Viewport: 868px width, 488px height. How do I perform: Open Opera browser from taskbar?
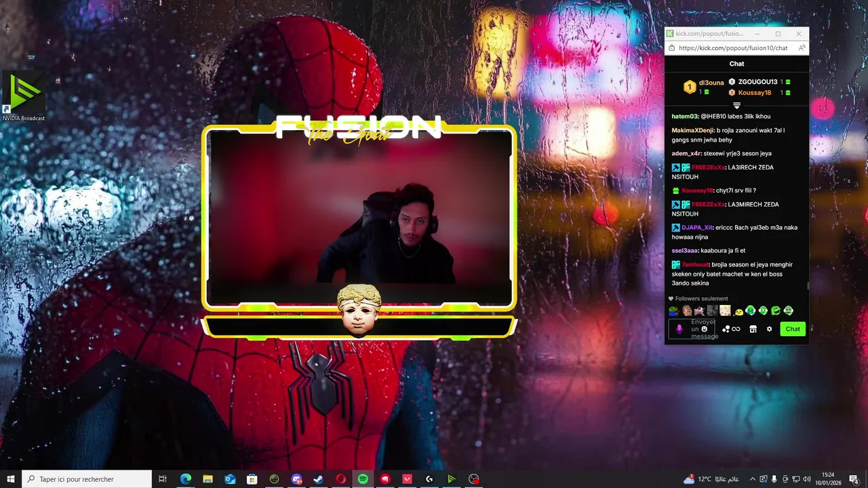pos(340,479)
